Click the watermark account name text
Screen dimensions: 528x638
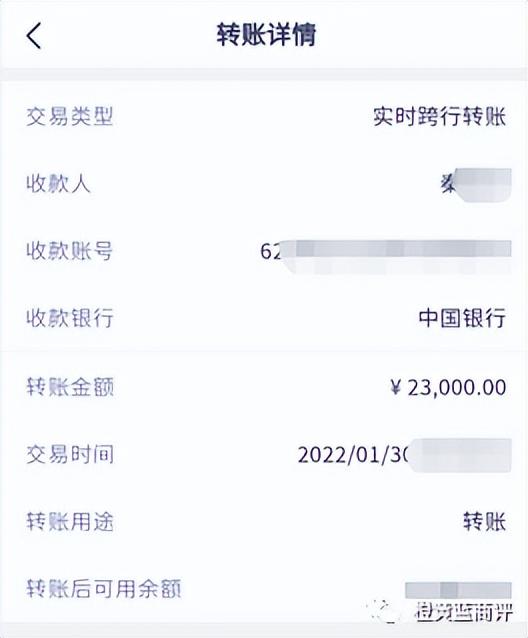[x=464, y=612]
